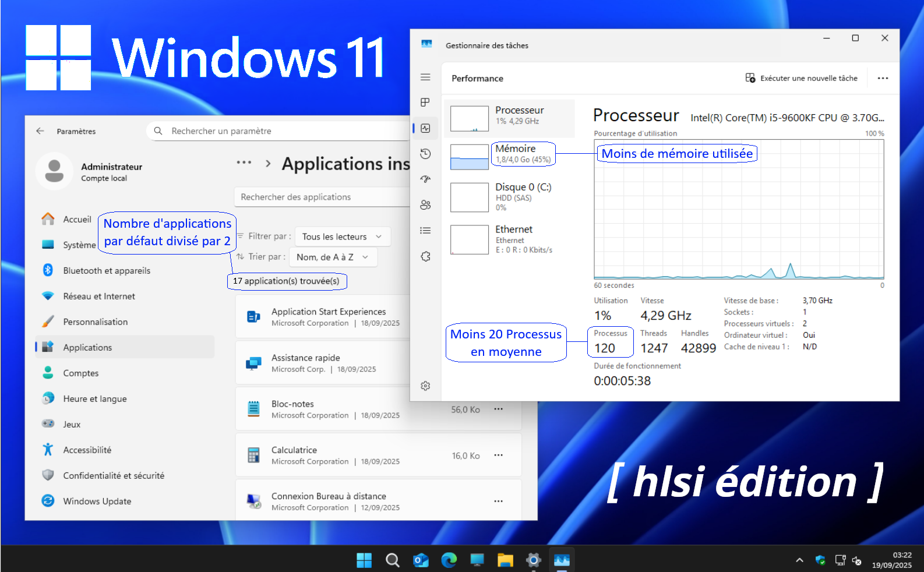The image size is (924, 572).
Task: Open the Users icon in Task Manager sidebar
Action: [425, 205]
